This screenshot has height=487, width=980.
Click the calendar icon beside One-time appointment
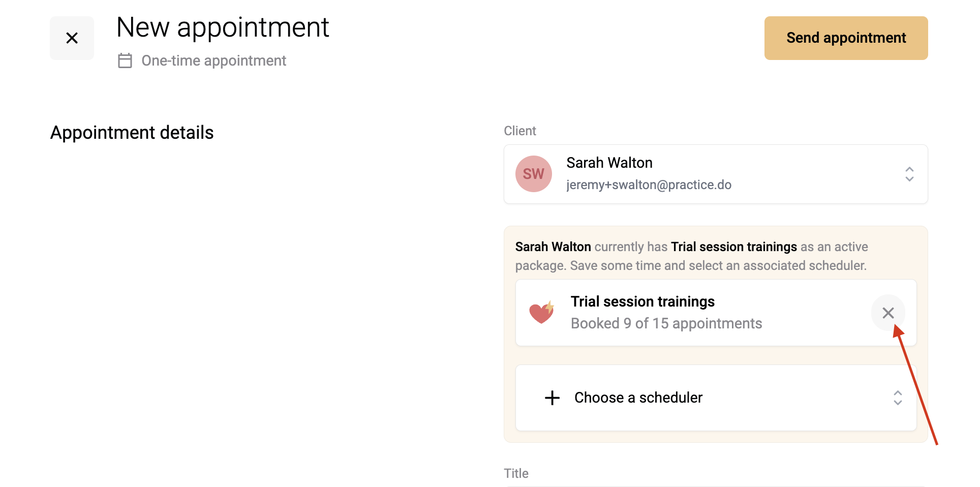click(125, 60)
